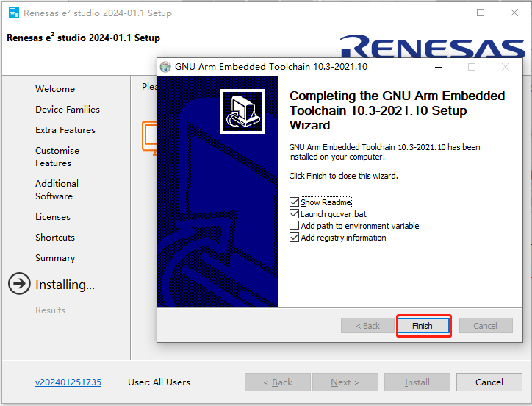Close the GNU Arm Embedded Toolchain dialog
Viewport: 532px width, 406px height.
[x=506, y=67]
